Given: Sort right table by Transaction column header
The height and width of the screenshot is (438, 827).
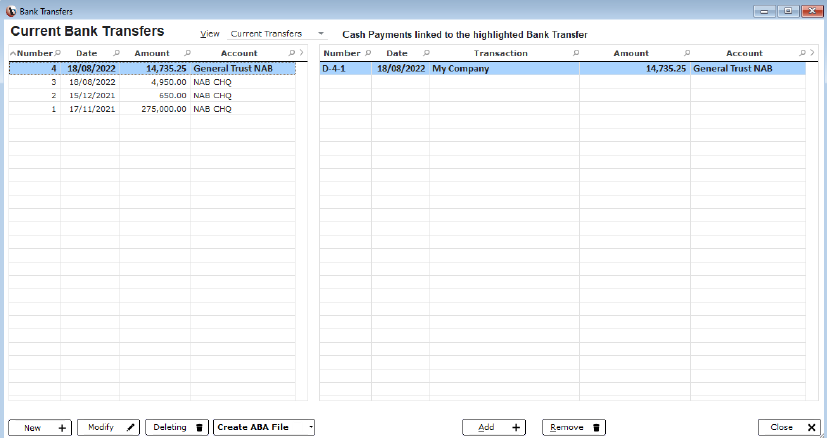Looking at the screenshot, I should (501, 53).
